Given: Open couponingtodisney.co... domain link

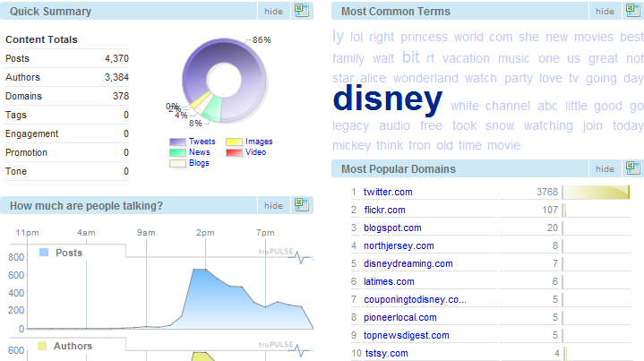Looking at the screenshot, I should pyautogui.click(x=416, y=300).
